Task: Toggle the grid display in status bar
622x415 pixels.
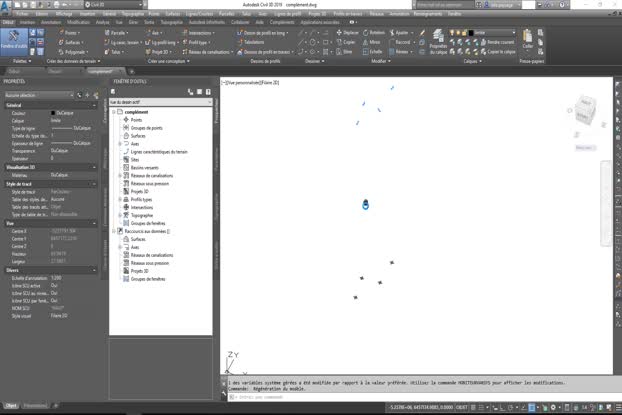Action: (x=473, y=407)
